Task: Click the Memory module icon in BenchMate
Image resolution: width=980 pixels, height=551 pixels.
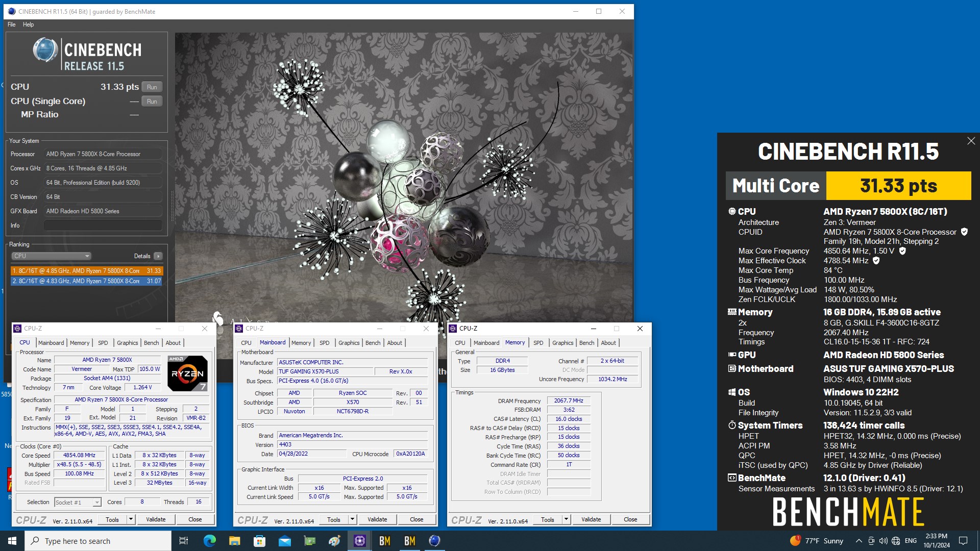Action: coord(732,312)
